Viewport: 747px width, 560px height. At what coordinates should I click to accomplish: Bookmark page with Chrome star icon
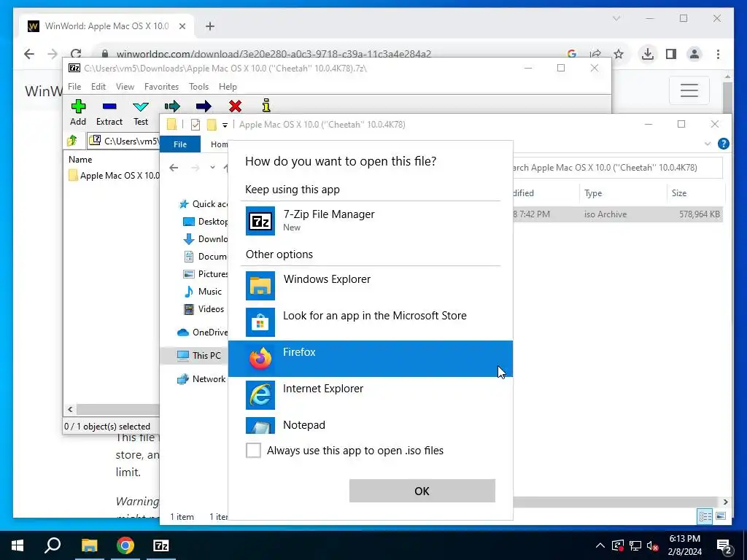click(x=619, y=54)
